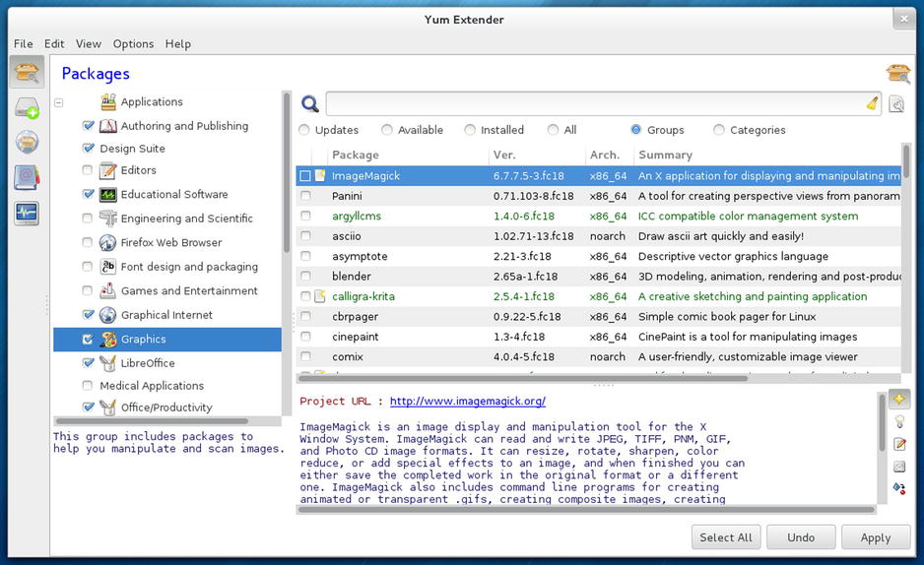The width and height of the screenshot is (924, 565).
Task: Click the Applications category icon
Action: tap(107, 101)
